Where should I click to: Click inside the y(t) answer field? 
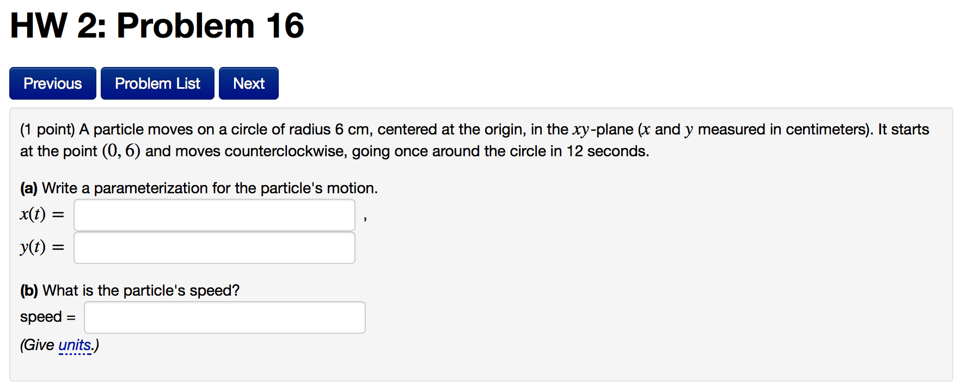pos(214,247)
